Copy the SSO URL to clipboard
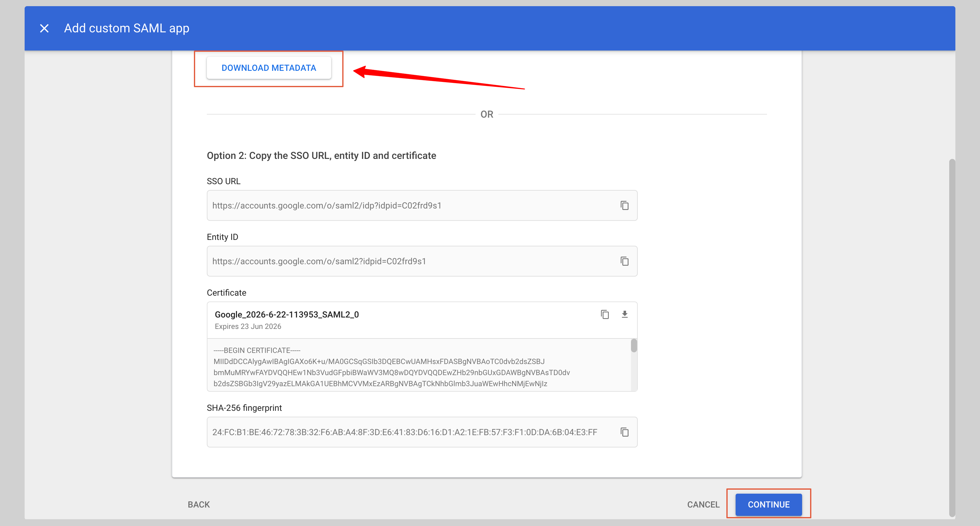980x526 pixels. click(624, 205)
